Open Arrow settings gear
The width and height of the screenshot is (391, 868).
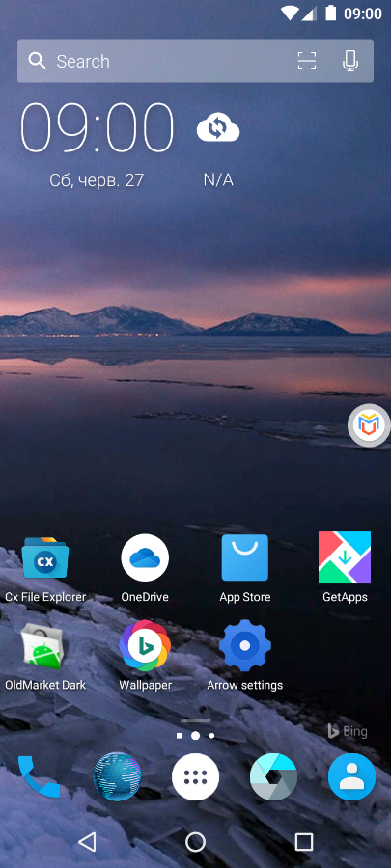245,645
